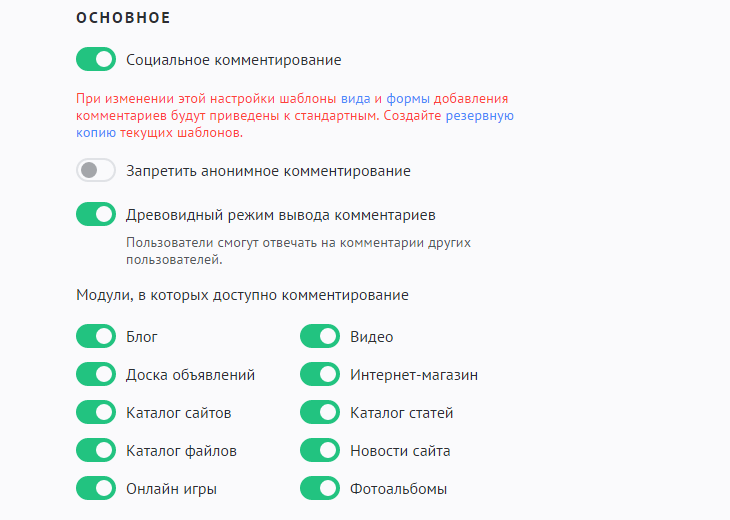Click the 'Интернет-магазин' label text
730x520 pixels.
pos(414,375)
